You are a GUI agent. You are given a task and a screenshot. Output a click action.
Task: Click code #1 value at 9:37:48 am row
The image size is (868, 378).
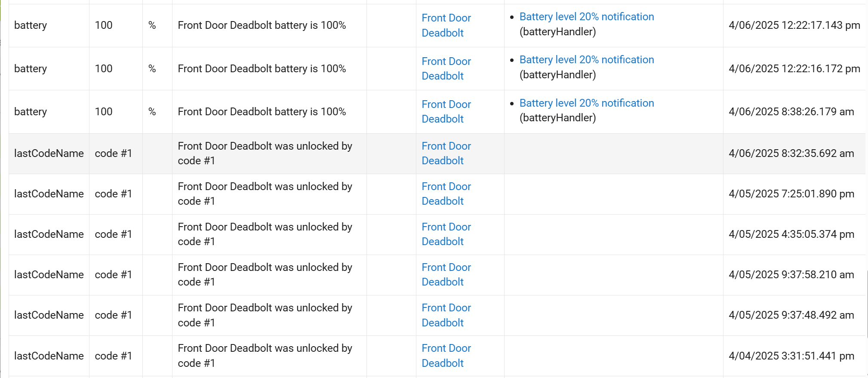tap(113, 315)
